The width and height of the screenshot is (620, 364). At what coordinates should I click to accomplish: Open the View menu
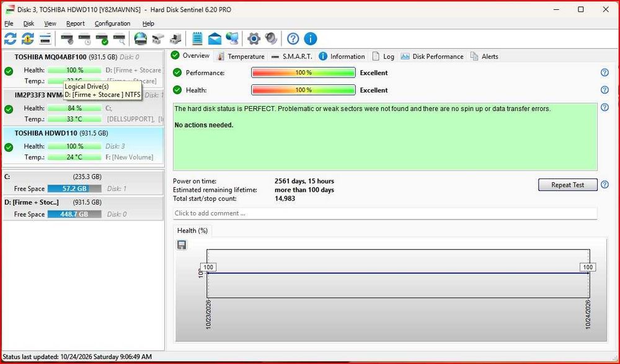[x=50, y=24]
